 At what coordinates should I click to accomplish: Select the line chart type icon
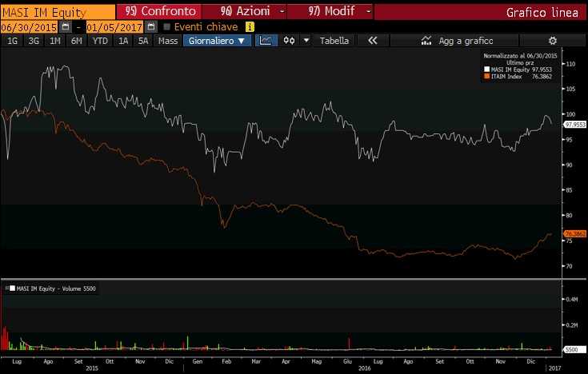coord(266,41)
